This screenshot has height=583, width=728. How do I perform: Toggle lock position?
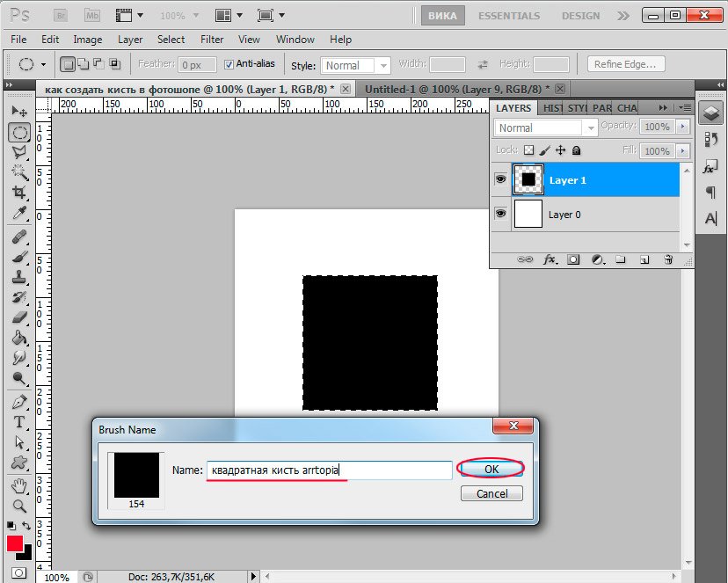click(x=560, y=150)
